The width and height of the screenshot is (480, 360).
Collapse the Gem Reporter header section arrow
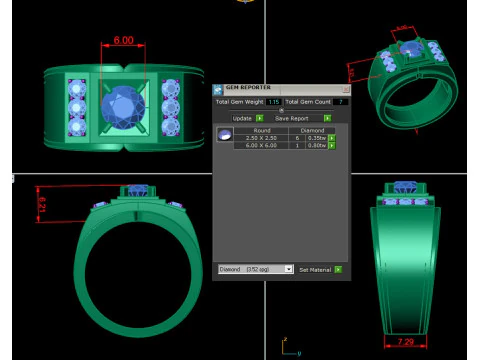coord(281,110)
